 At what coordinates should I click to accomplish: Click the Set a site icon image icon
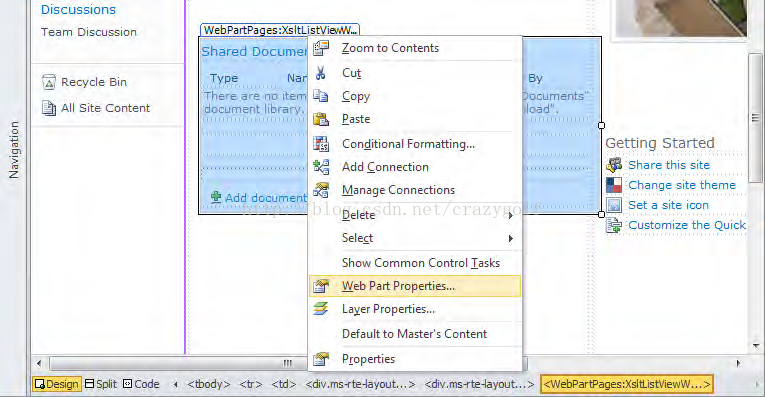614,205
